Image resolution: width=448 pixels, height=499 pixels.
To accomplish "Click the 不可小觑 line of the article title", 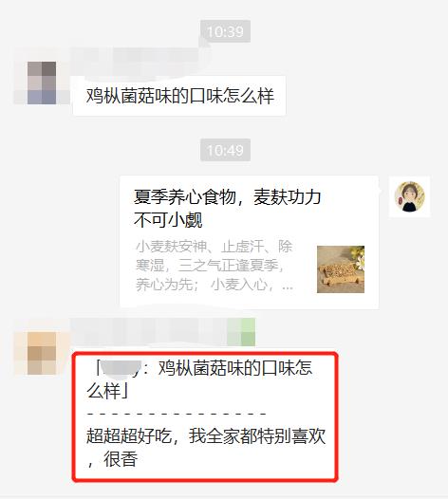I will point(168,219).
